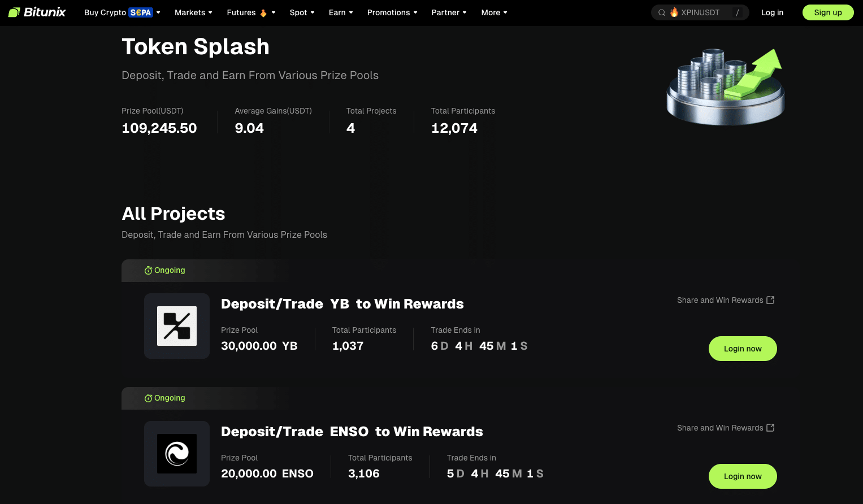Image resolution: width=863 pixels, height=504 pixels.
Task: Open the YB token logo
Action: point(177,326)
